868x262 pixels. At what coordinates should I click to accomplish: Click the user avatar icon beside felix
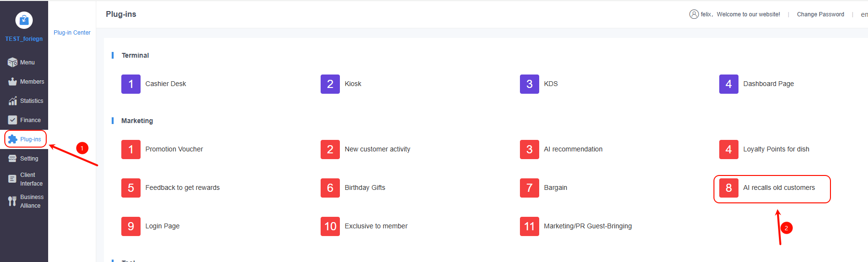pyautogui.click(x=694, y=14)
